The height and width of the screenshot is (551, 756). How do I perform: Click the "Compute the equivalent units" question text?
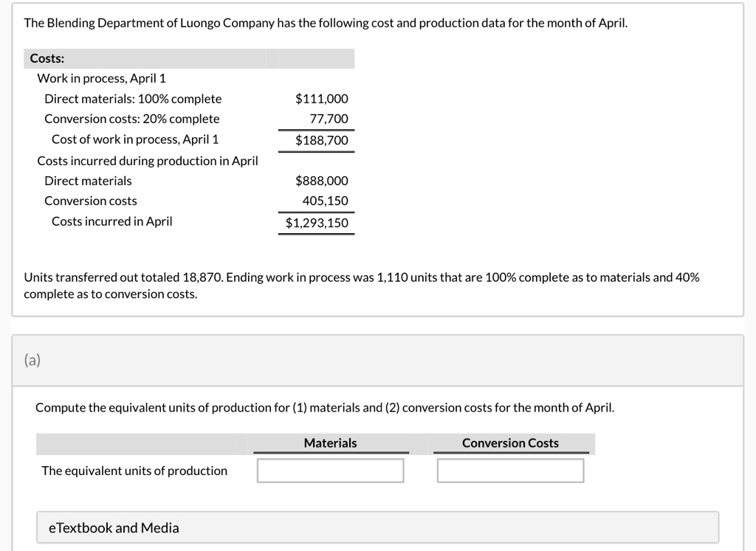click(324, 407)
